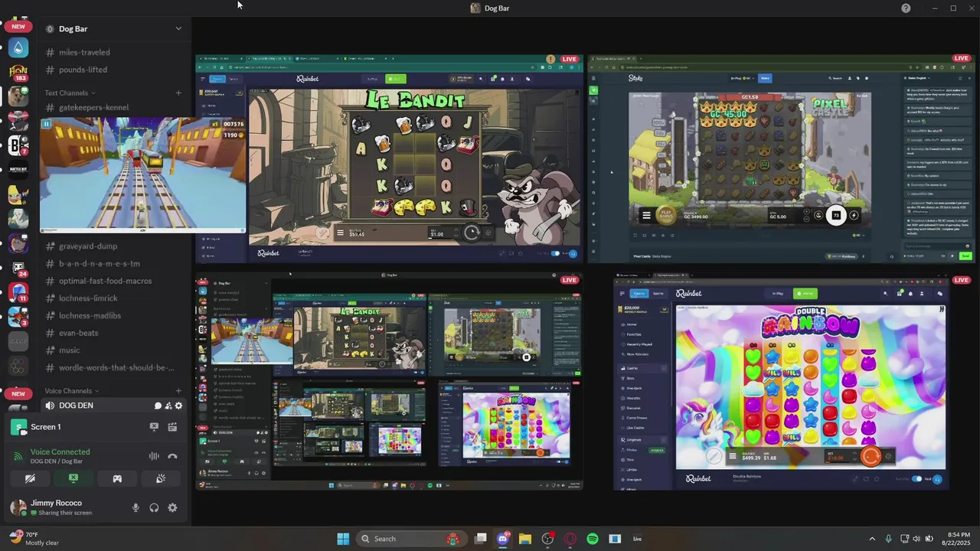Image resolution: width=980 pixels, height=551 pixels.
Task: Toggle noise suppression waveform icon
Action: click(154, 456)
